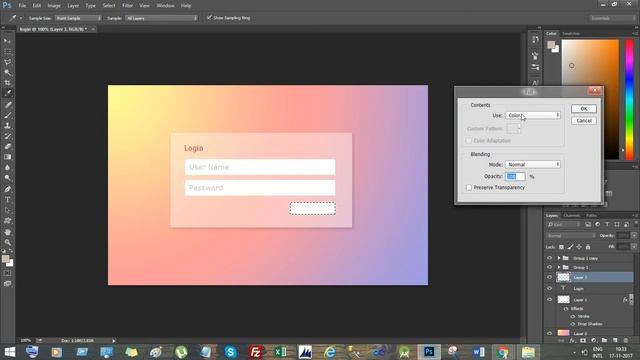Select the Brush tool
640x360 pixels.
[x=7, y=116]
